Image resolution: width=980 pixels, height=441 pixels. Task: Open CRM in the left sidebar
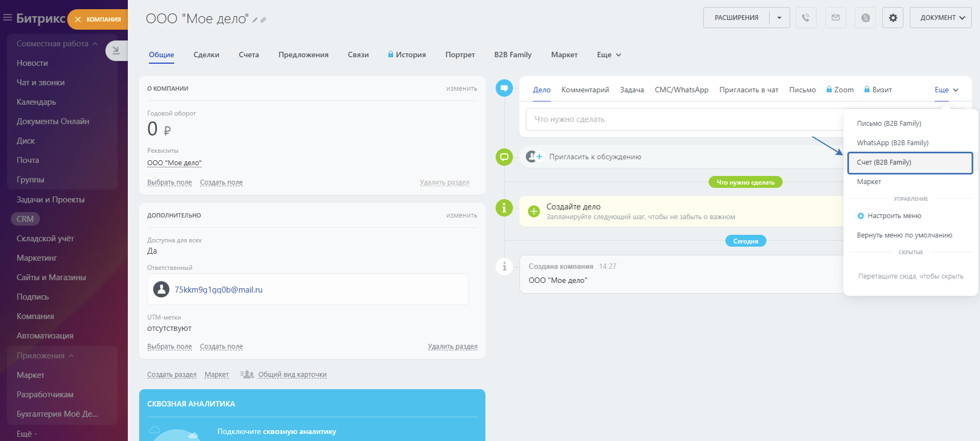25,219
